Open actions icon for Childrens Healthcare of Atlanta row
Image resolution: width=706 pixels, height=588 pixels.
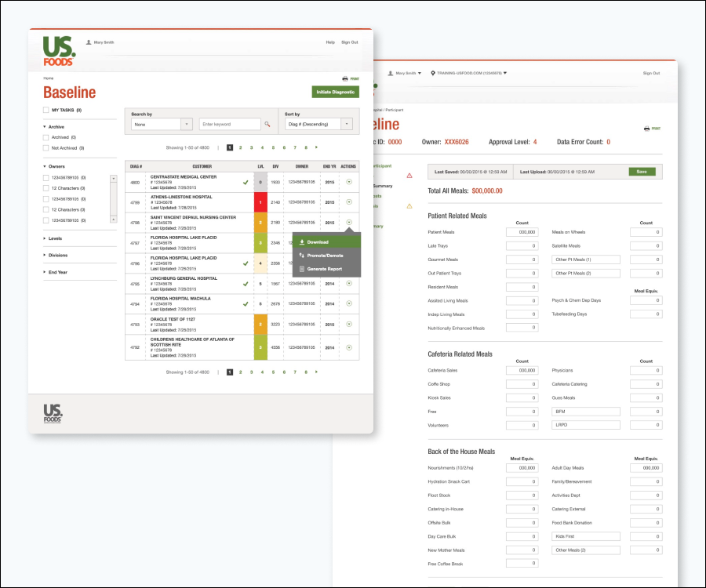click(349, 347)
